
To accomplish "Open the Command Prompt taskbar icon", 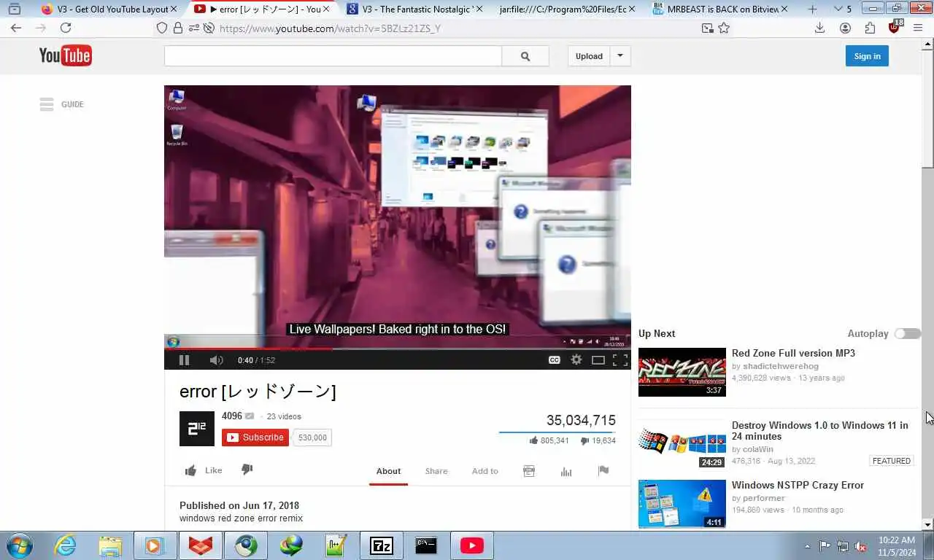I will click(x=426, y=545).
